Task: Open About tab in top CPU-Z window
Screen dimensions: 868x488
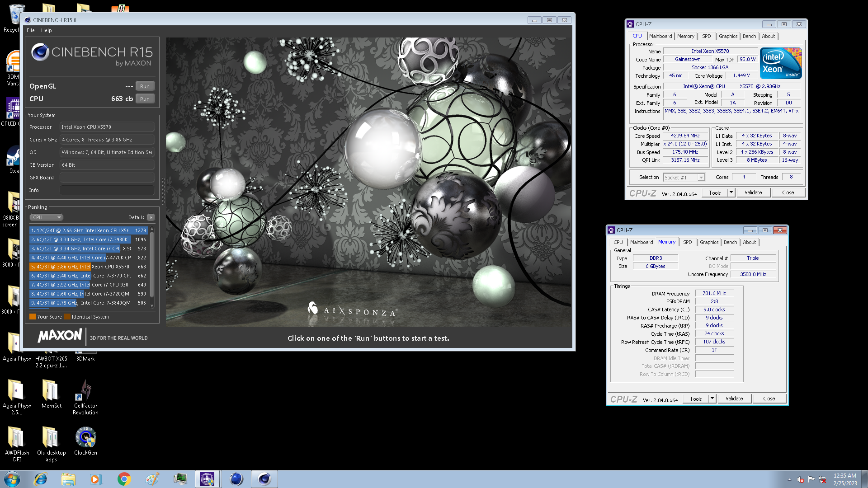Action: 768,36
